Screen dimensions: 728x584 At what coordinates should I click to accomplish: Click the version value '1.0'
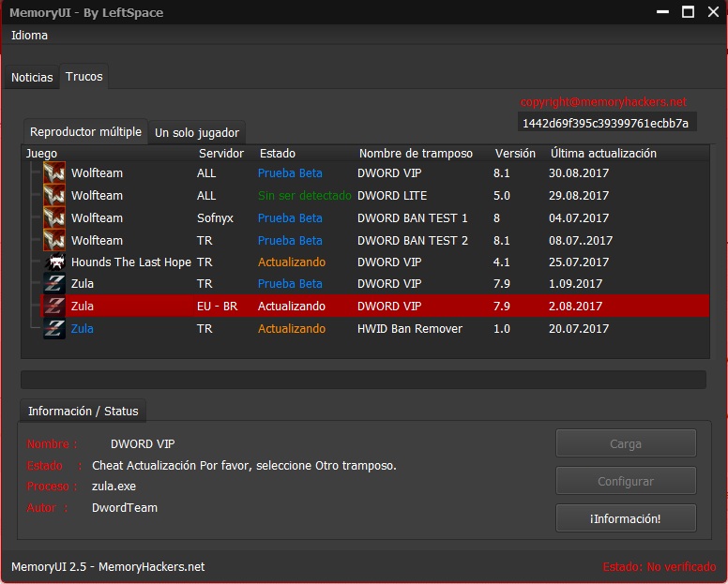click(501, 328)
